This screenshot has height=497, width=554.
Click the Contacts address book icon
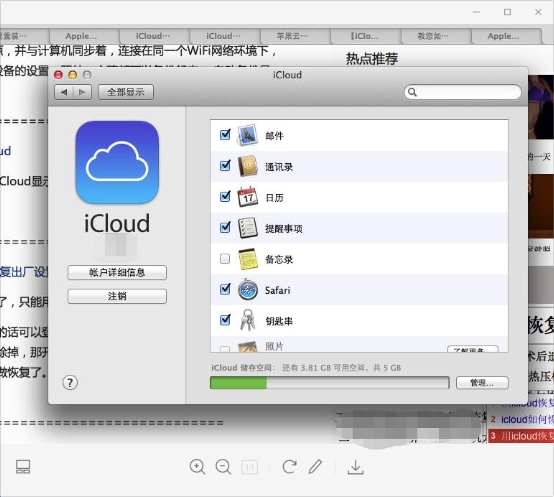pyautogui.click(x=248, y=166)
